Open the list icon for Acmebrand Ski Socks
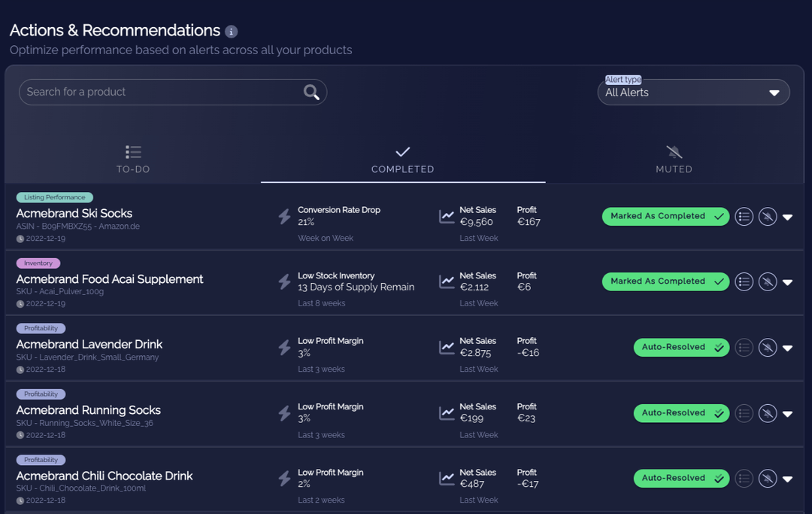This screenshot has height=514, width=812. coord(744,217)
